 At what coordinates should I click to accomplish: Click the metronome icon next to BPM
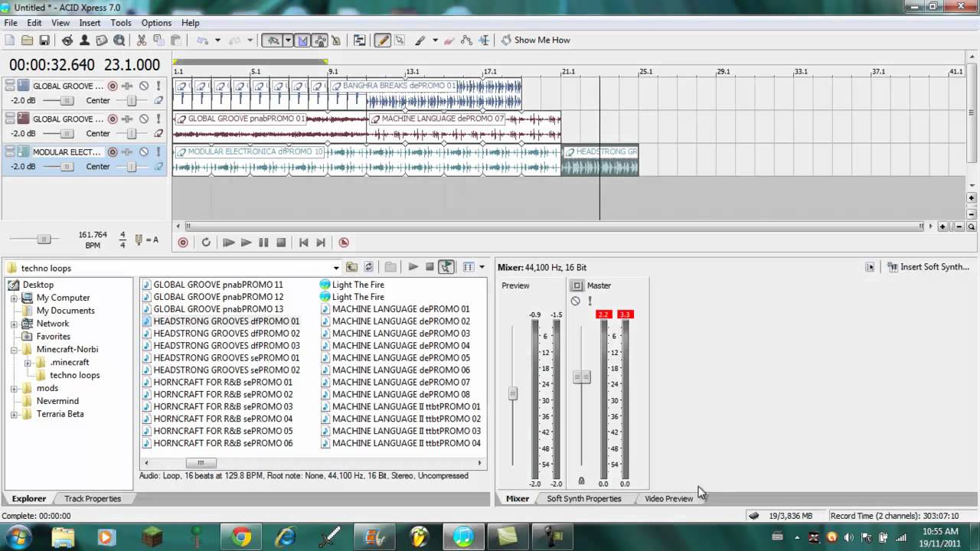[x=139, y=240]
